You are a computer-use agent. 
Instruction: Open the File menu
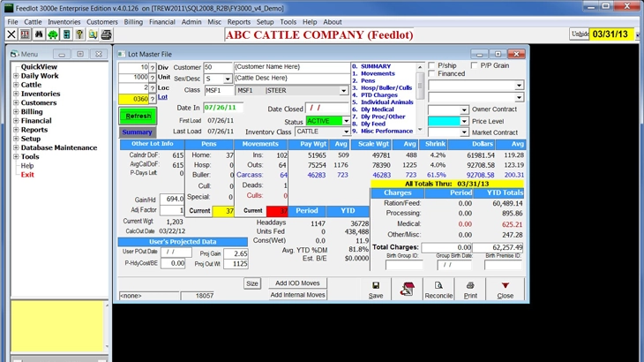pyautogui.click(x=12, y=22)
